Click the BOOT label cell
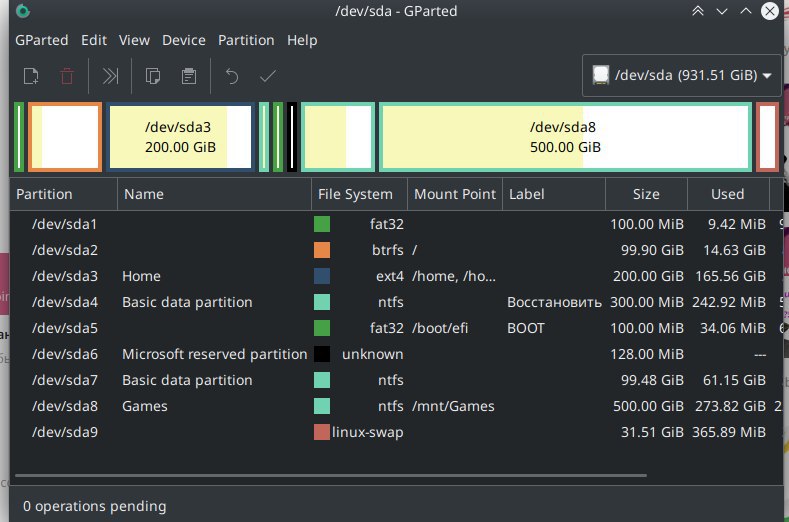The image size is (789, 522). pos(526,328)
